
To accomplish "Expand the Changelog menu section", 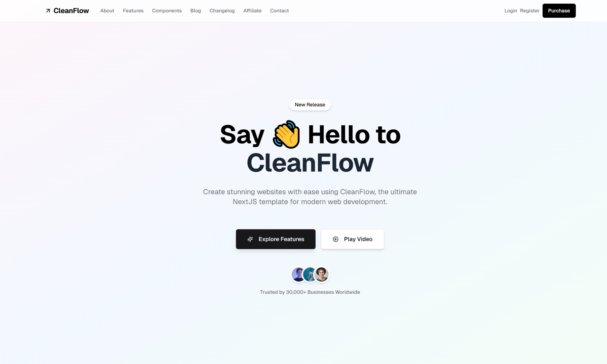I will [x=222, y=10].
